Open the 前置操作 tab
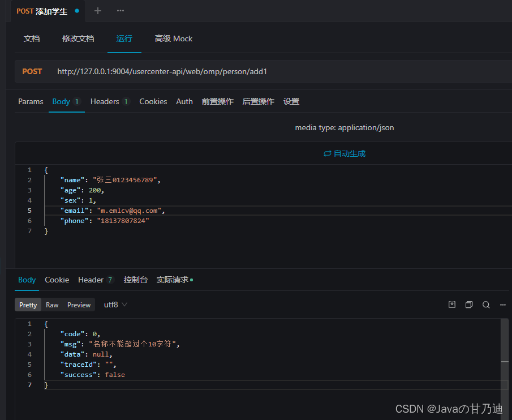 pyautogui.click(x=217, y=101)
